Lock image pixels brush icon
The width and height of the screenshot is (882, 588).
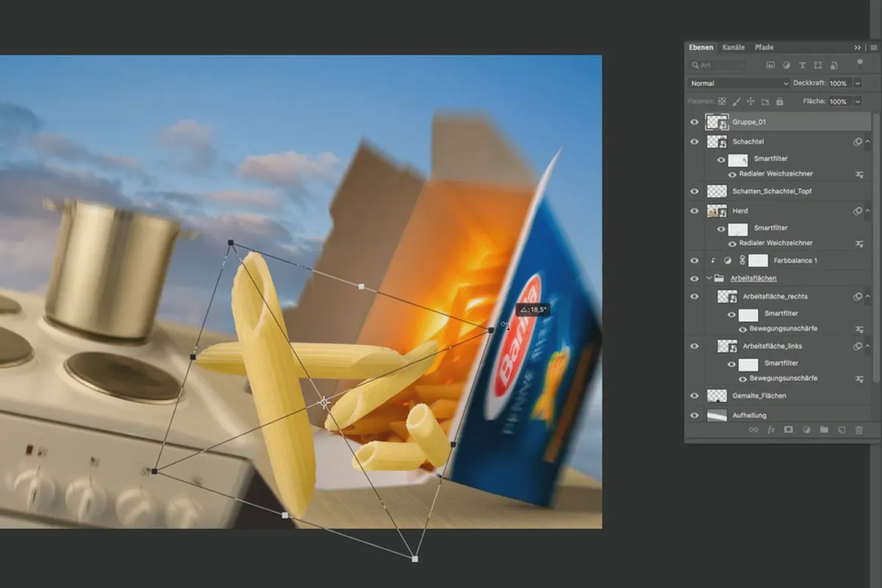(736, 101)
